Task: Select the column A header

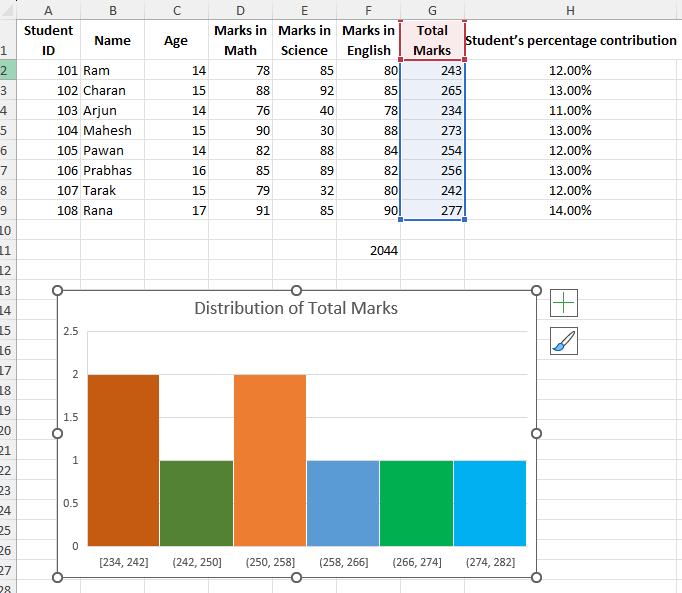Action: 48,10
